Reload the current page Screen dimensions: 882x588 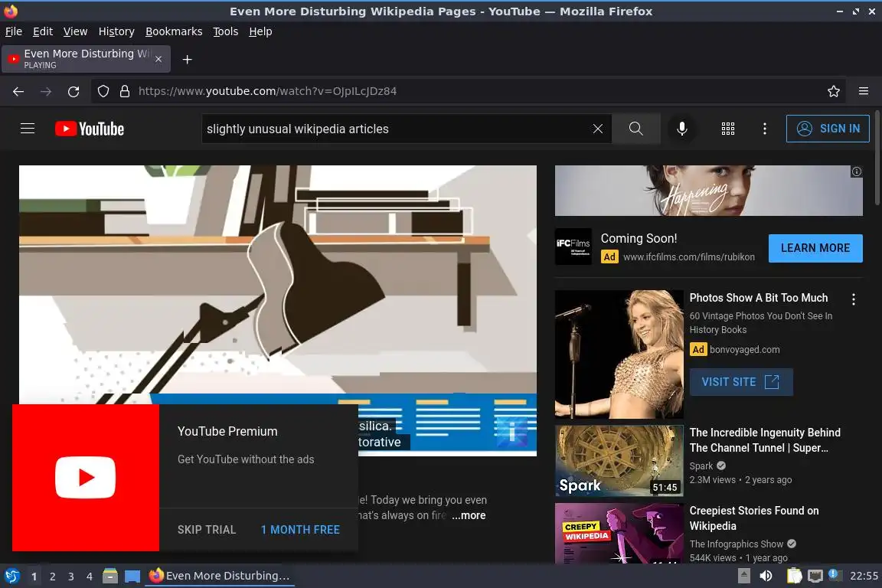click(73, 91)
